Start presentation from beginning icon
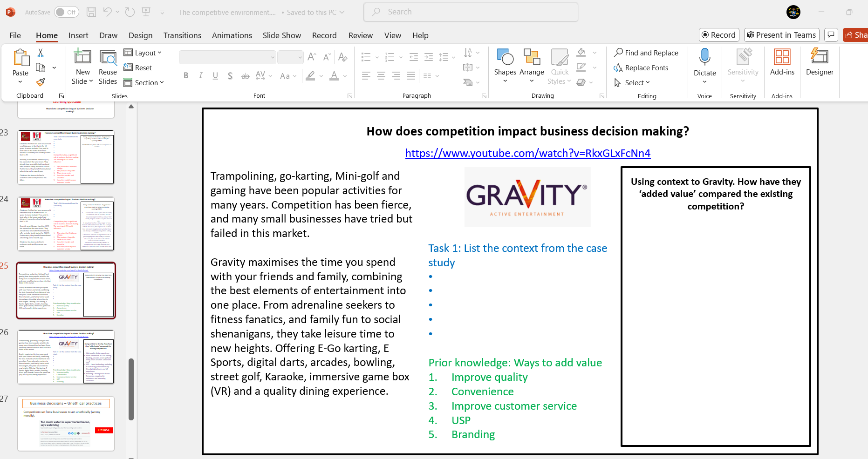This screenshot has width=868, height=459. coord(146,12)
